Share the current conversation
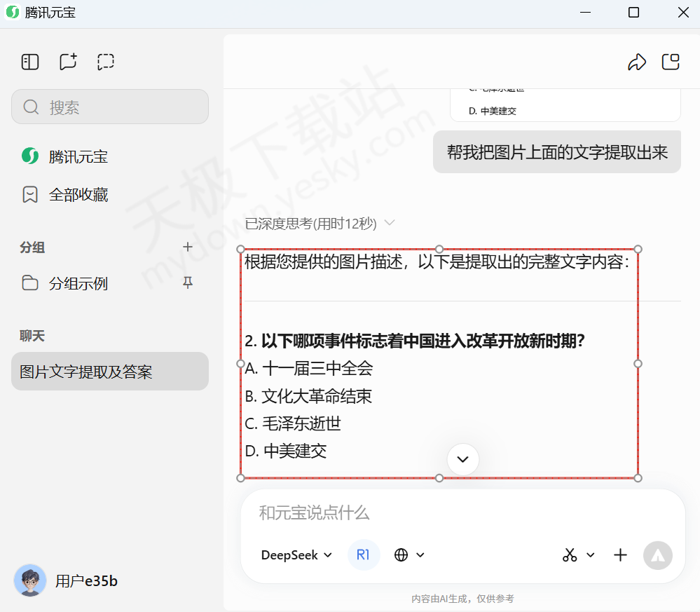 pos(637,62)
